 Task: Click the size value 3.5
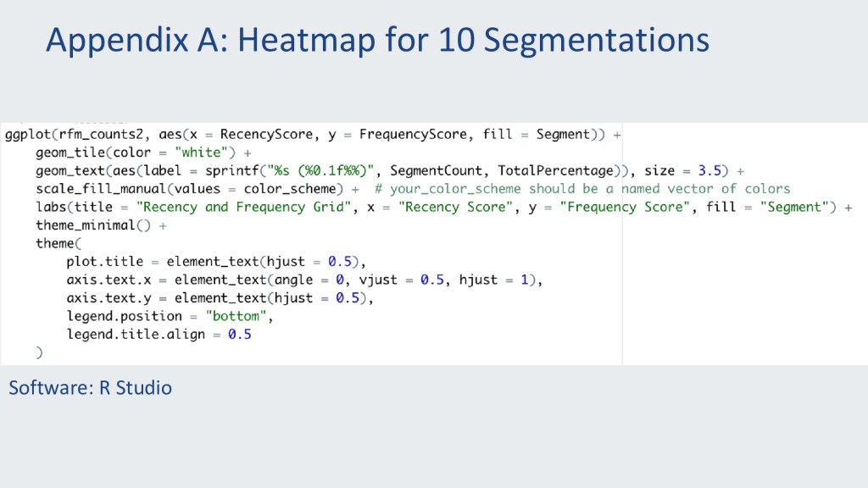[709, 170]
